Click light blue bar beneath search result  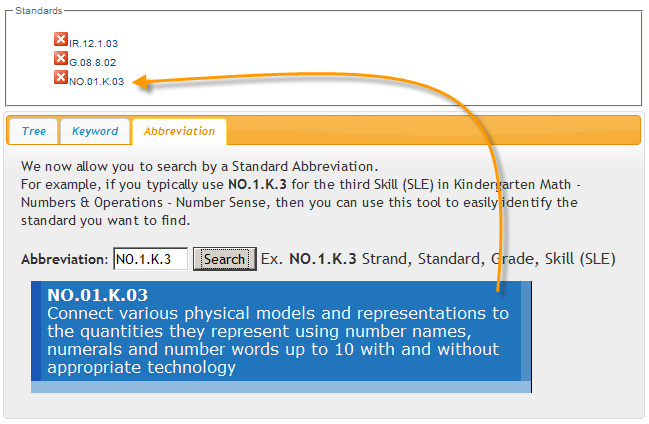click(281, 387)
